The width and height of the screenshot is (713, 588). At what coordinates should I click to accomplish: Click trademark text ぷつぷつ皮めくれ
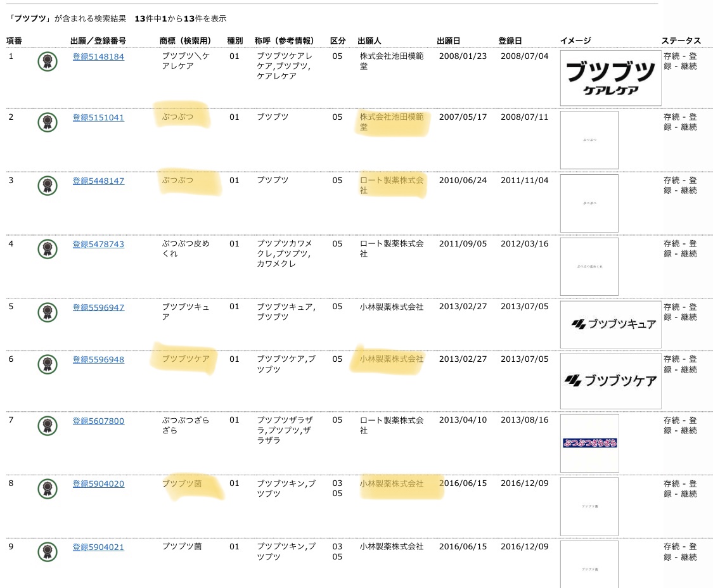tap(186, 248)
